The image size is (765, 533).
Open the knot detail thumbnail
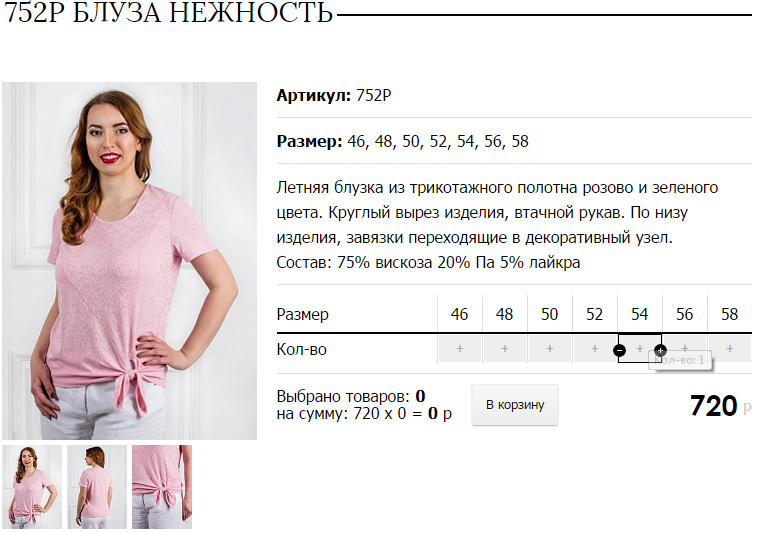(x=162, y=487)
